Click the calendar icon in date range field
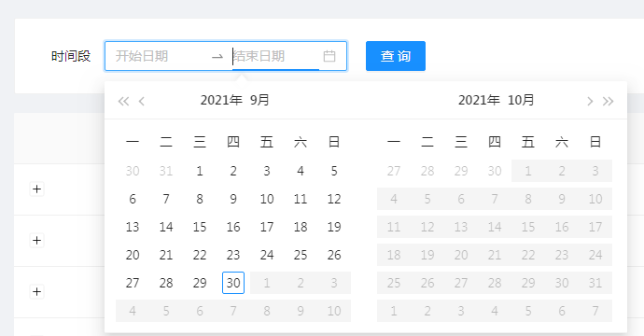This screenshot has width=644, height=336. pos(329,56)
